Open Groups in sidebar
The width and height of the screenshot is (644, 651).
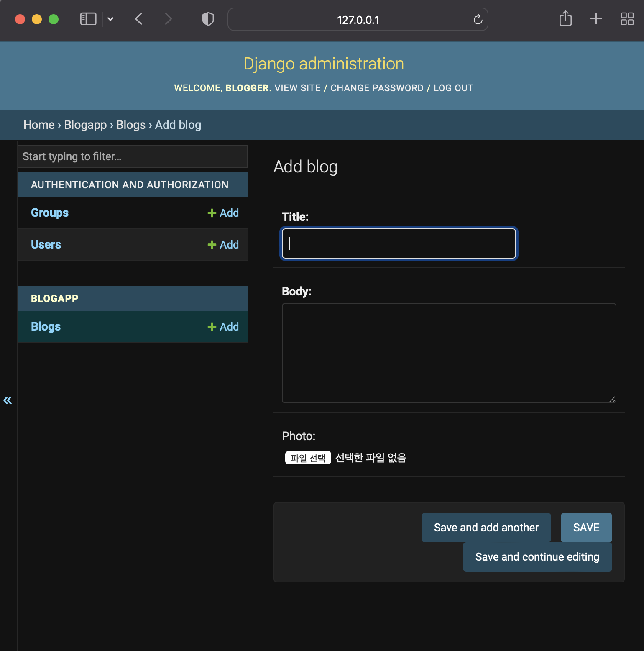[x=50, y=213]
